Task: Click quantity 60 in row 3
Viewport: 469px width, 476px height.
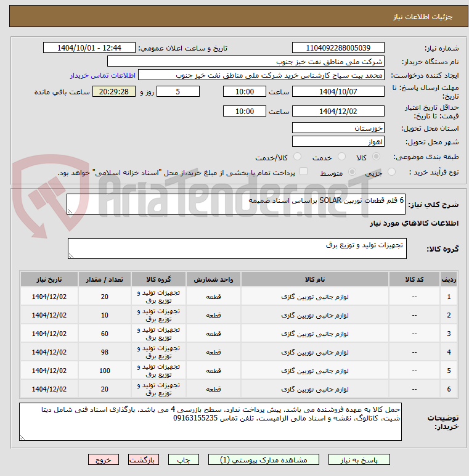Action: click(105, 334)
